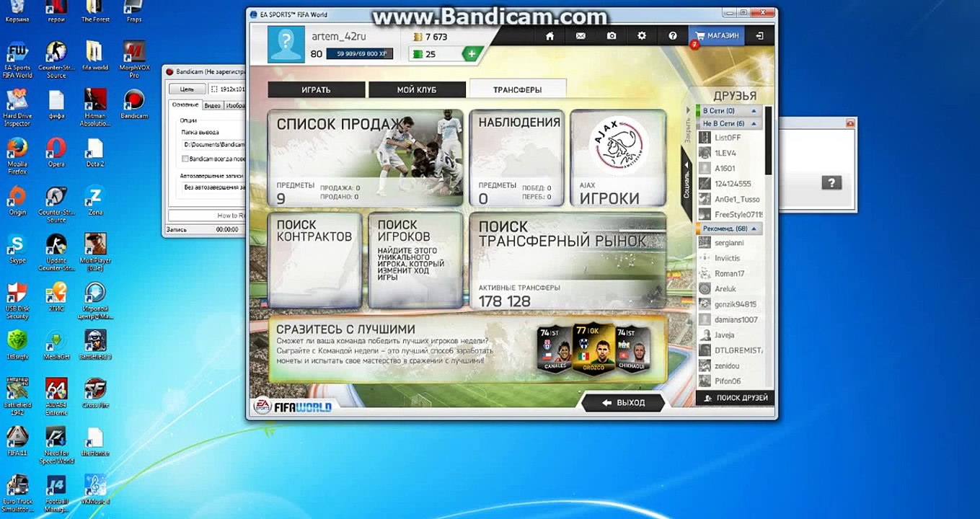Open the auto-complete recording dropdown in Bandicam
Image resolution: width=980 pixels, height=519 pixels.
pyautogui.click(x=213, y=187)
